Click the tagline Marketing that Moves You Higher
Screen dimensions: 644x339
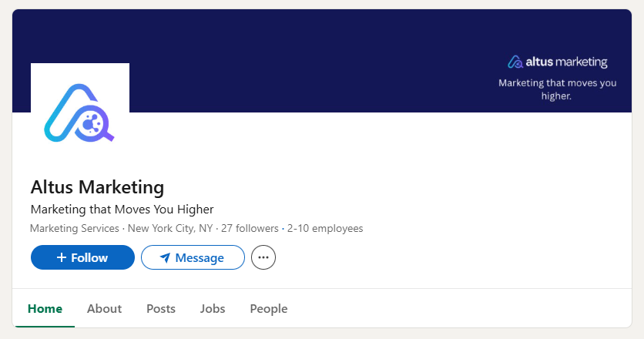click(x=122, y=210)
